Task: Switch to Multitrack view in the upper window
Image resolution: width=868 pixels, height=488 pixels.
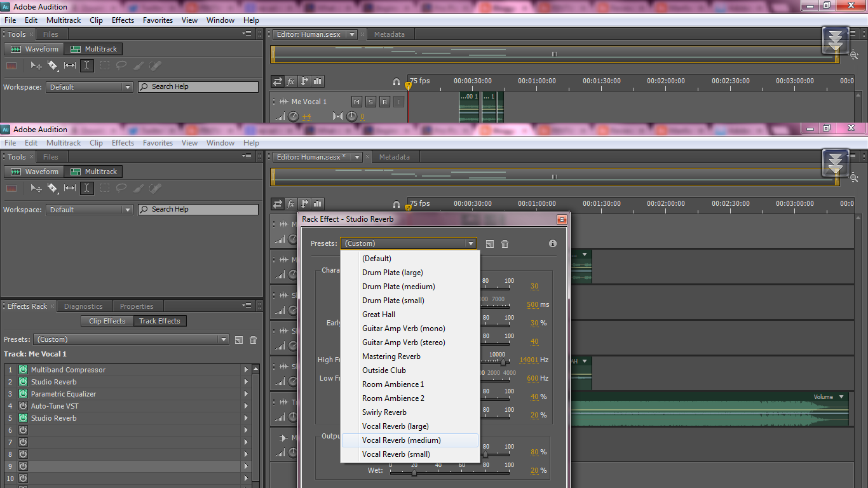Action: 94,49
